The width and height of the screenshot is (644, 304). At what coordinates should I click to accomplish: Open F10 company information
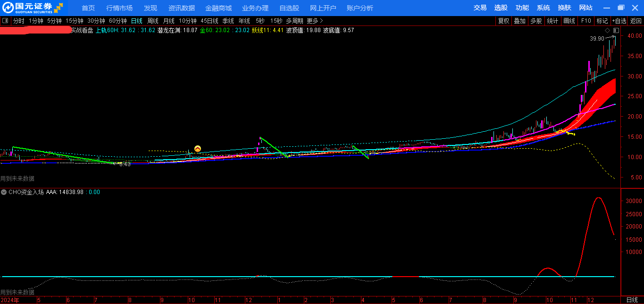[586, 21]
